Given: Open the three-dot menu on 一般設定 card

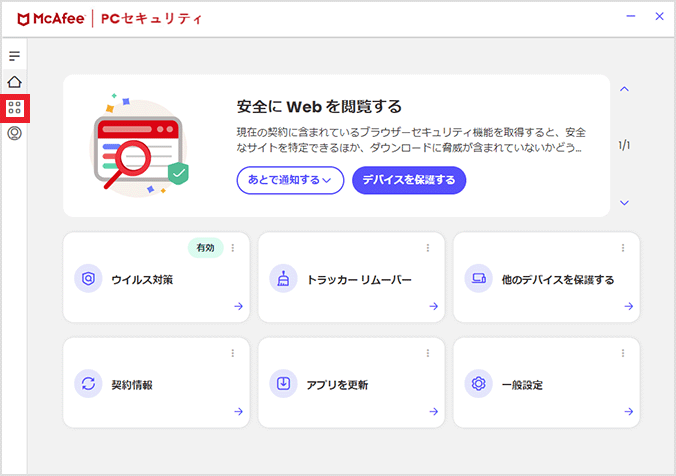Looking at the screenshot, I should pos(623,353).
